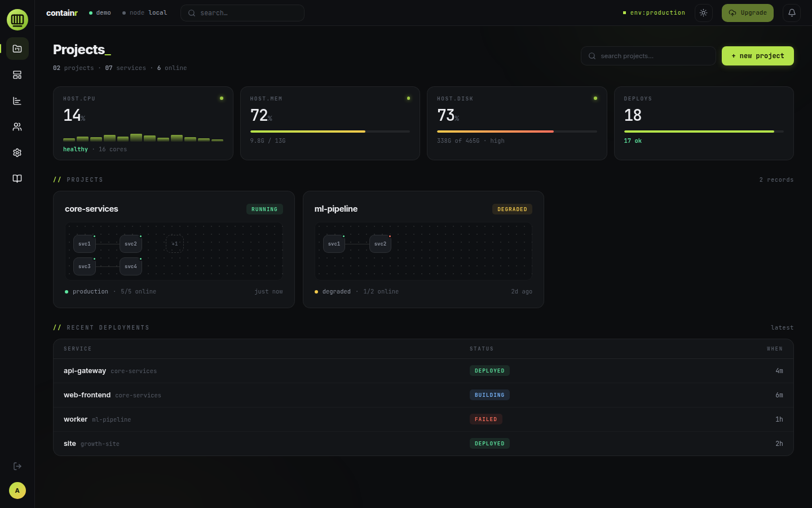812x508 pixels.
Task: Click the containr logo icon
Action: [x=17, y=20]
